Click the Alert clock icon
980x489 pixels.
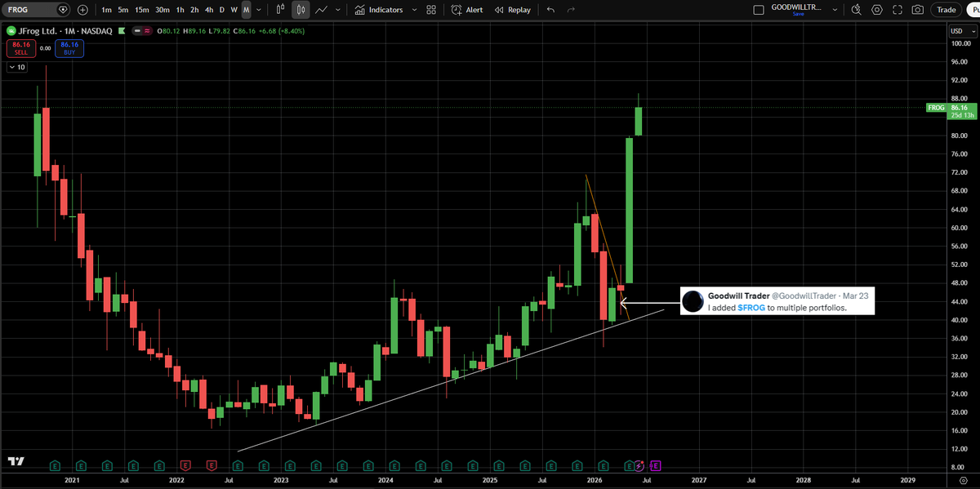point(456,10)
